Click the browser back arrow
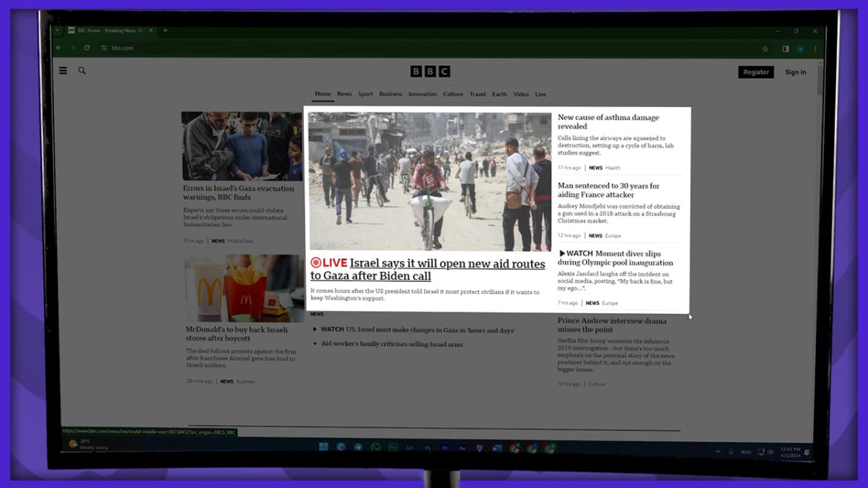Screen dimensions: 868x488 pyautogui.click(x=59, y=48)
